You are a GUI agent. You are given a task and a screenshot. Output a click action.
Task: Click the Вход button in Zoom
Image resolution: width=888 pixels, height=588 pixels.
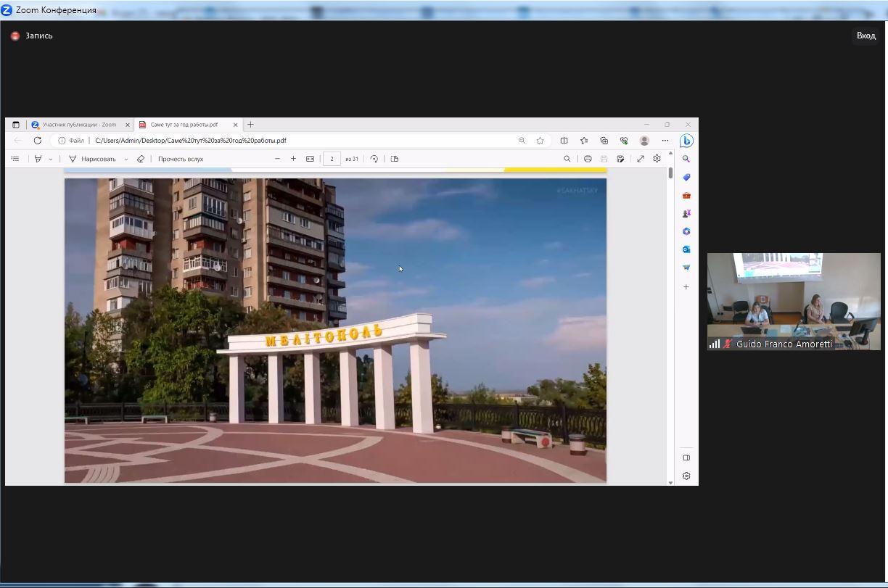pyautogui.click(x=866, y=36)
